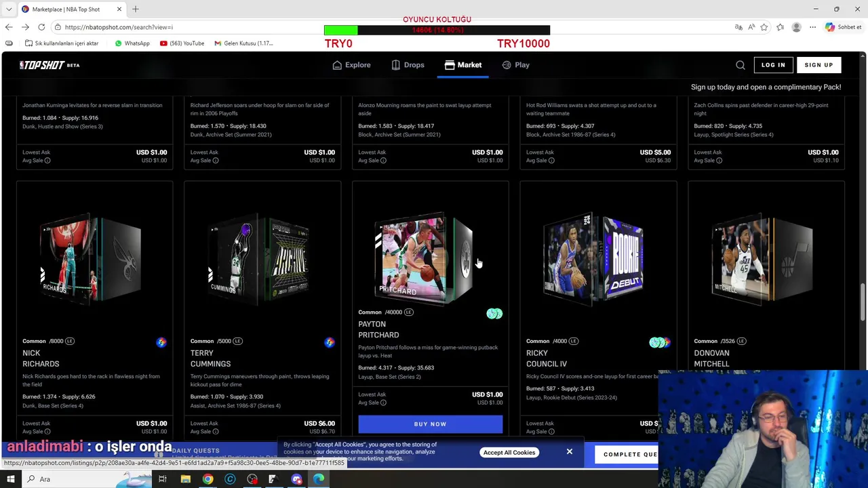This screenshot has width=868, height=488.
Task: Click the complimentary Pack sign-up banner text
Action: click(766, 87)
